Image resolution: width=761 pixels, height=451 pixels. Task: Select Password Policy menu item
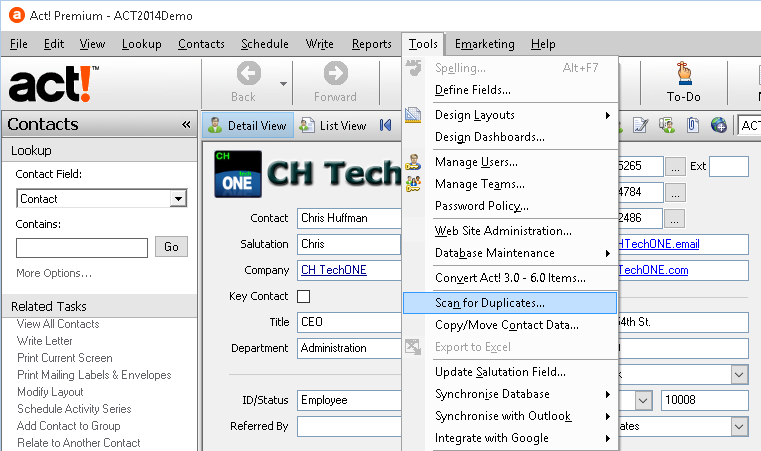[x=510, y=206]
